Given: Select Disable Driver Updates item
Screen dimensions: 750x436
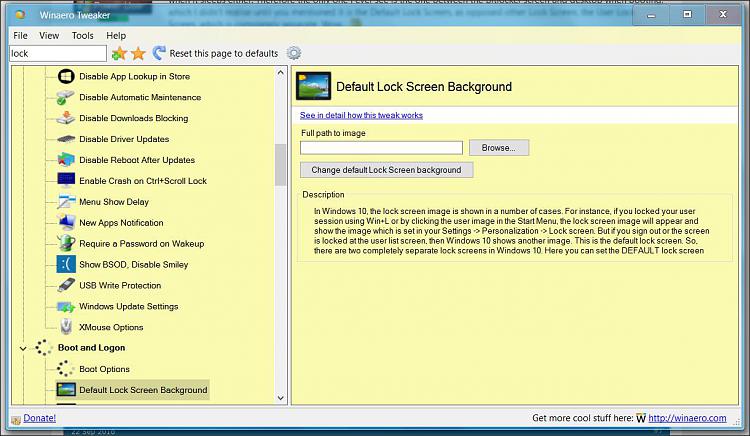Looking at the screenshot, I should [124, 139].
